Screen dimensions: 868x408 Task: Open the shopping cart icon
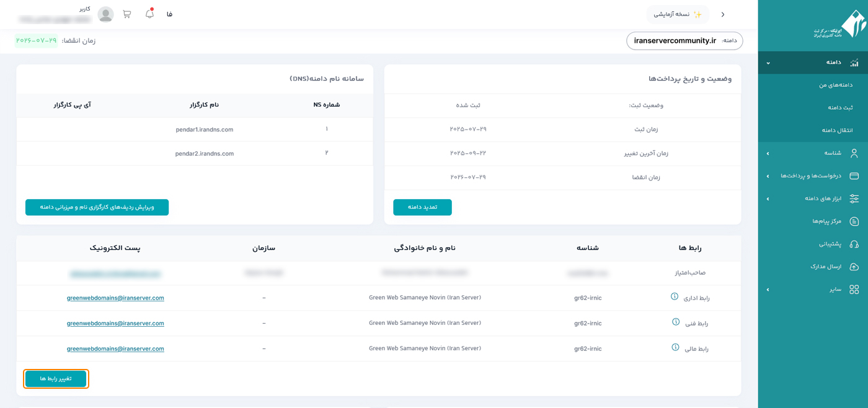pyautogui.click(x=127, y=14)
